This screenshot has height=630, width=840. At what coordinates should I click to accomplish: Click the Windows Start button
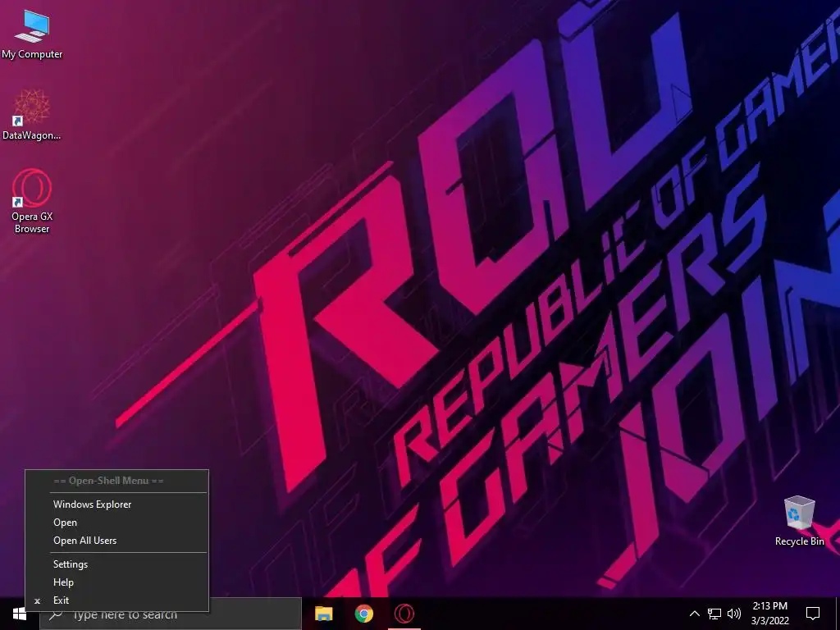(20, 614)
